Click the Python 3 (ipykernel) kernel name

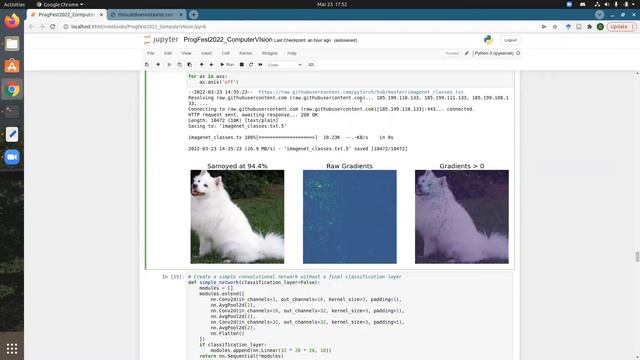click(x=494, y=53)
